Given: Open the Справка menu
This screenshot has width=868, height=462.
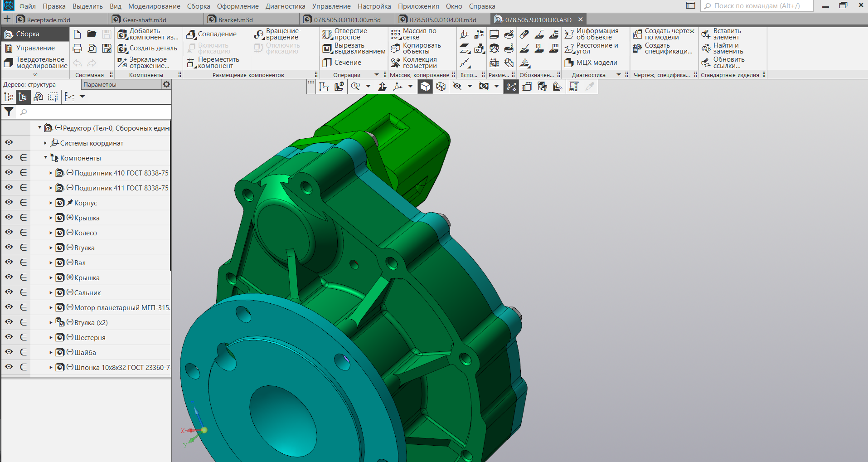Looking at the screenshot, I should [482, 6].
